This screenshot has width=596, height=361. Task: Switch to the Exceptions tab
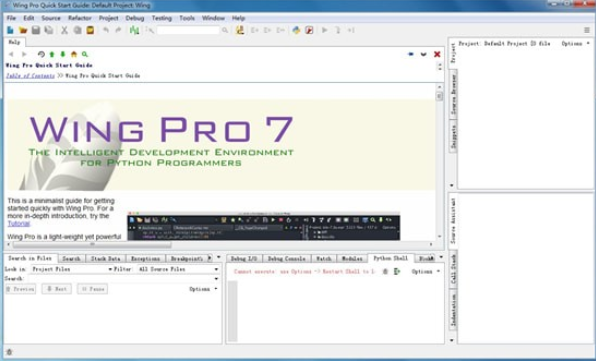146,258
